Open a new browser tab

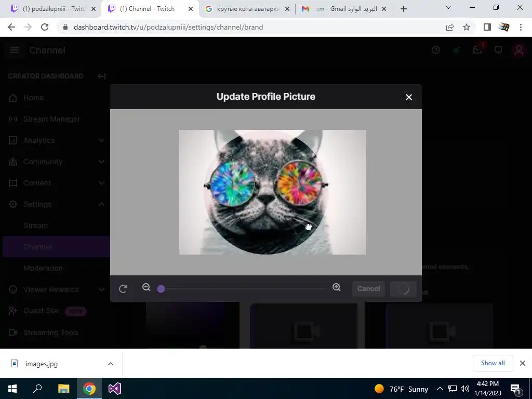click(403, 9)
